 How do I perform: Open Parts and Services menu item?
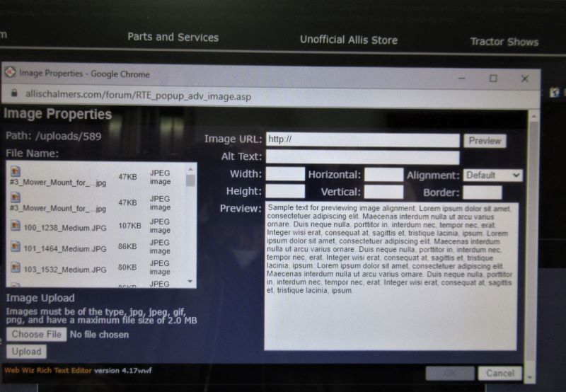point(173,38)
